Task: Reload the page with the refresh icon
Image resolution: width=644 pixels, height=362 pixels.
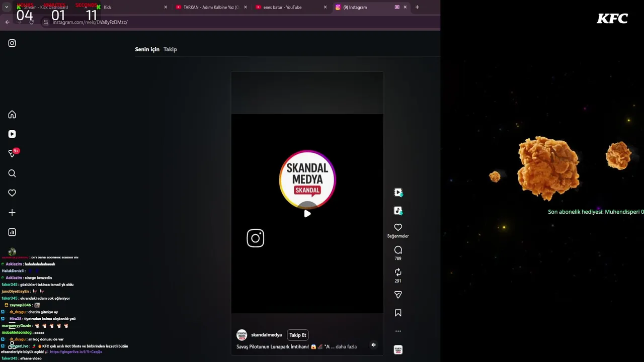Action: 31,22
